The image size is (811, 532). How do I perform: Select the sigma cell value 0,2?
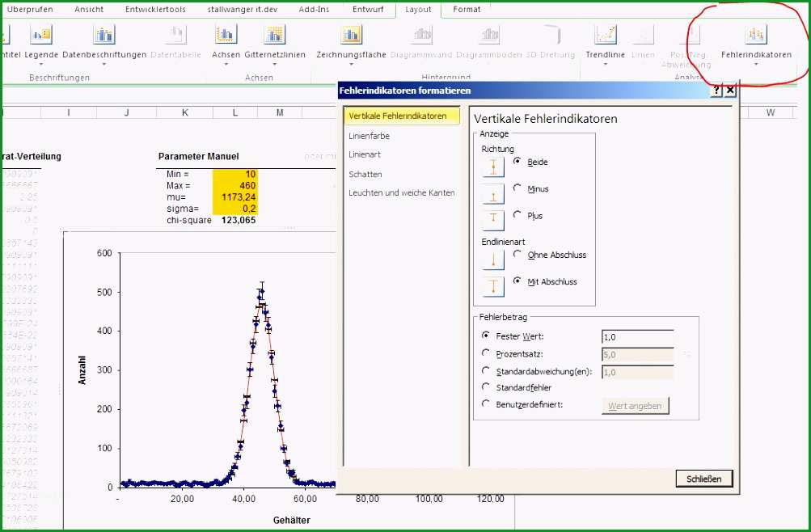[234, 209]
